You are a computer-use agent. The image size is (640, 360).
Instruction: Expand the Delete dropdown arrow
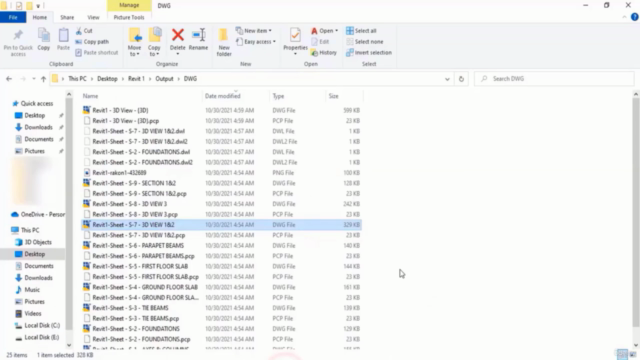(178, 54)
